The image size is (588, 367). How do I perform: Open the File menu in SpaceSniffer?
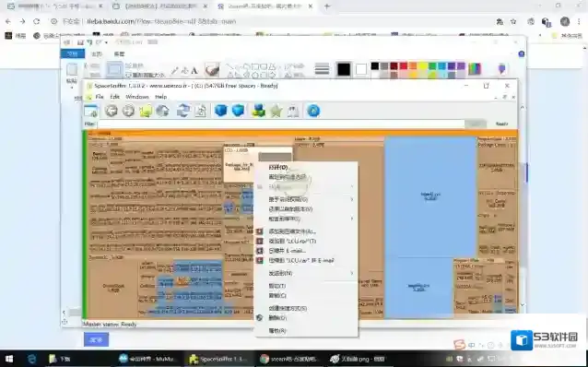pyautogui.click(x=100, y=97)
